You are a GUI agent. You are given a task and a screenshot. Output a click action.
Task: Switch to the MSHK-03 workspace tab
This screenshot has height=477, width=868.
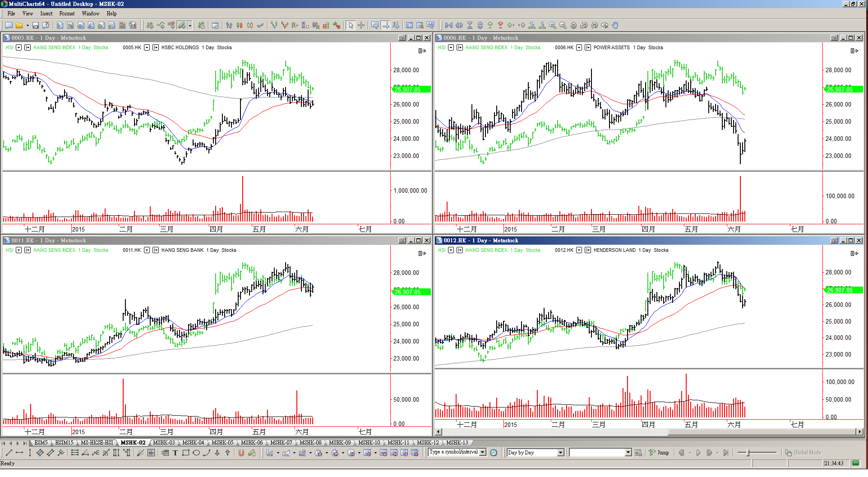(164, 443)
